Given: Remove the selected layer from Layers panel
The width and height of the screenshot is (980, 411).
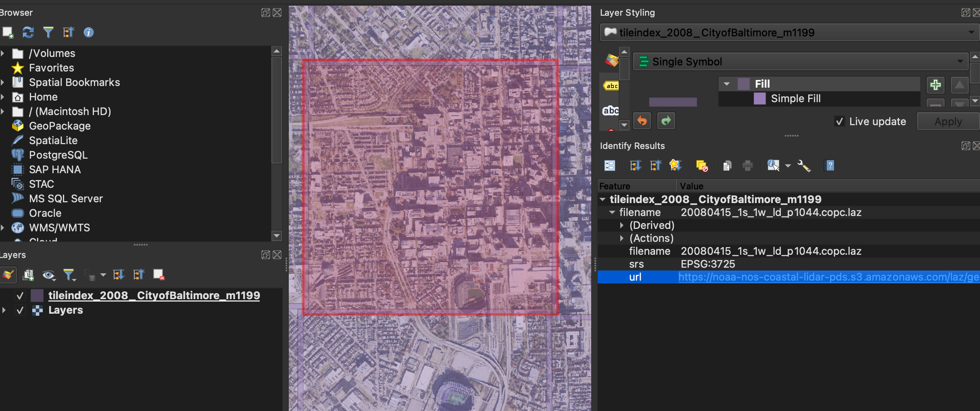Looking at the screenshot, I should click(x=158, y=275).
